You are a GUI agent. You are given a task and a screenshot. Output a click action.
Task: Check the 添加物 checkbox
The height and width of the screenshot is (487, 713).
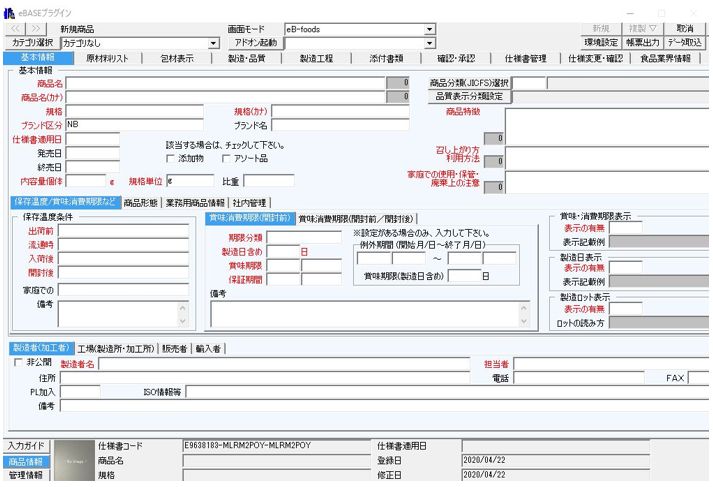[x=171, y=159]
